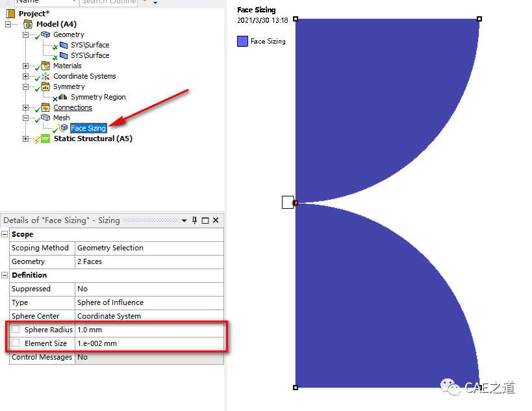Click the Sphere Center label cell
Screen dimensions: 532x411
[x=42, y=316]
